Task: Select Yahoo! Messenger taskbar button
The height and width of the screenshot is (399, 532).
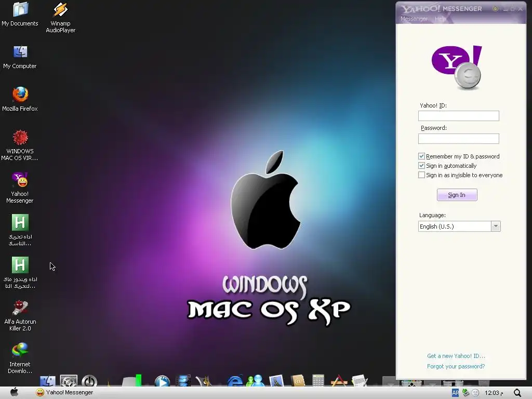Action: point(64,393)
